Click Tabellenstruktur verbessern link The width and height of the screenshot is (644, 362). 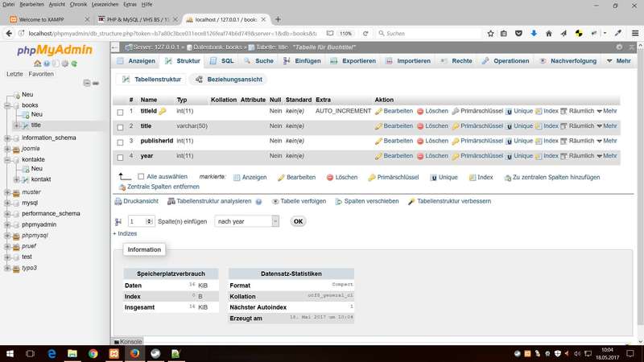tap(450, 202)
